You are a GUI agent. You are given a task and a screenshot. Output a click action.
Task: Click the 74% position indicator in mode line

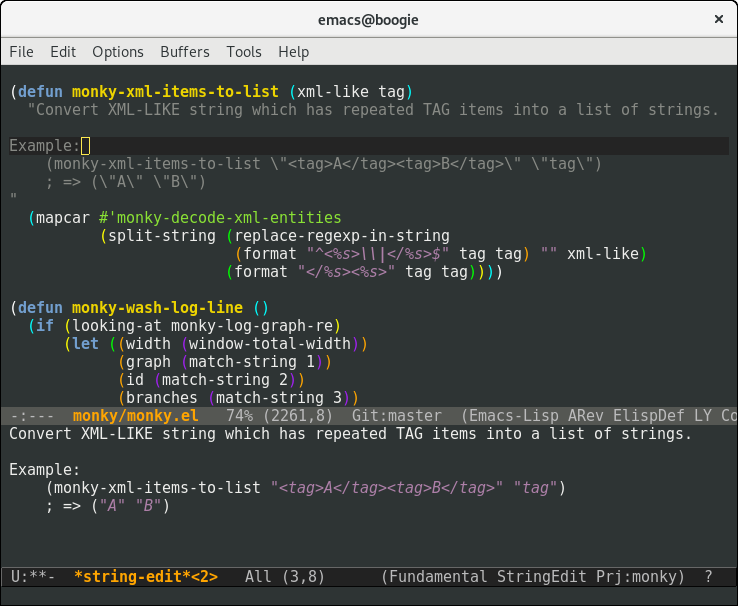(x=240, y=416)
